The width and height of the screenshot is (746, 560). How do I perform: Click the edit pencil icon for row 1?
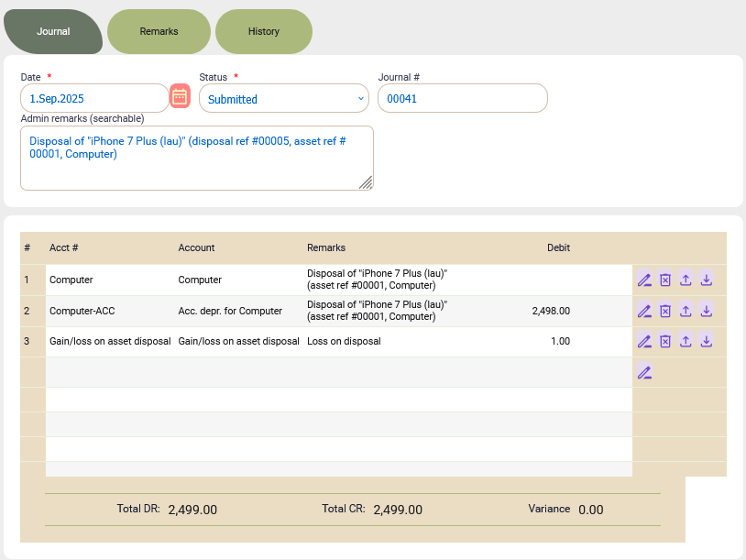pos(644,280)
